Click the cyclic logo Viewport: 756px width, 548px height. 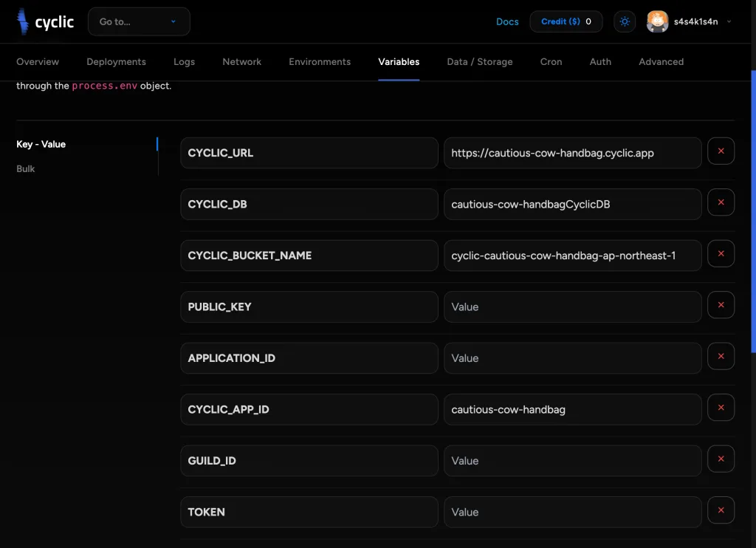45,21
